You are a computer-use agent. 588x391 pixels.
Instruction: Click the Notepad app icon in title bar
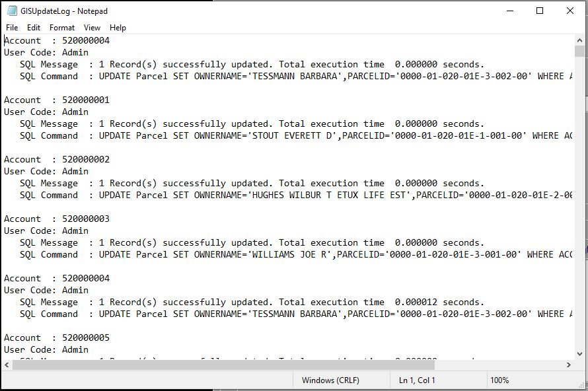(12, 11)
